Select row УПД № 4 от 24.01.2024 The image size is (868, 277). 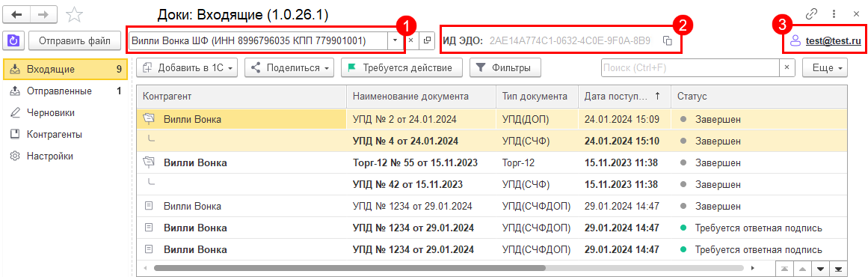pos(492,141)
